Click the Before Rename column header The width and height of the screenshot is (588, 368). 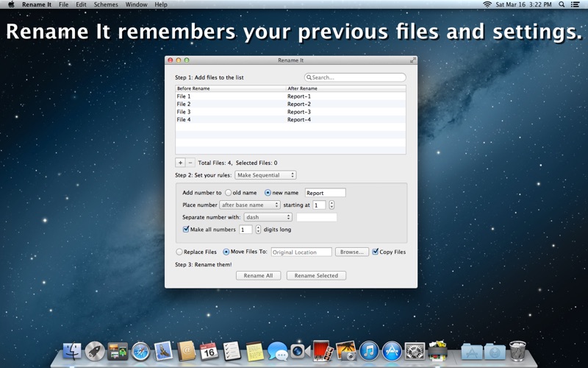(x=230, y=88)
